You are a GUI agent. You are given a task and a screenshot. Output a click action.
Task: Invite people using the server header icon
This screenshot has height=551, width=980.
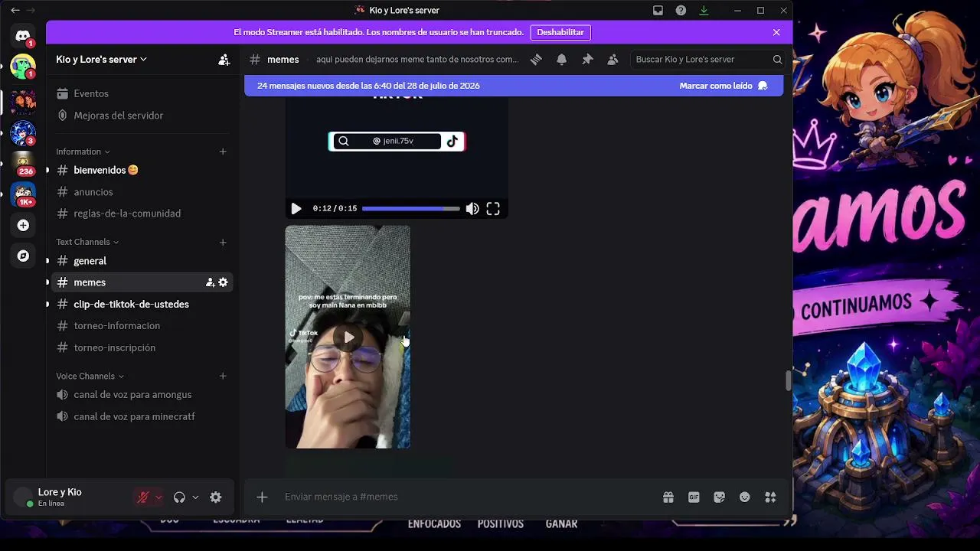[x=224, y=60]
